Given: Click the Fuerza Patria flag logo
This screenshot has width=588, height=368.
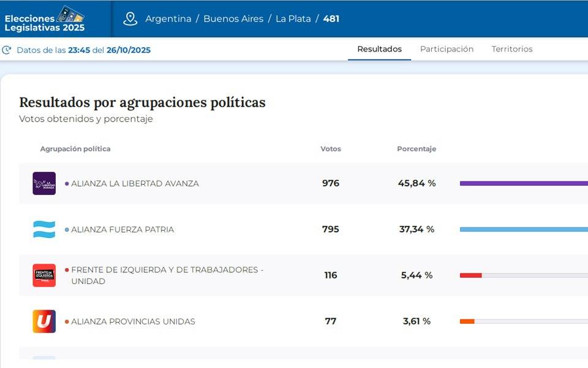Looking at the screenshot, I should click(44, 229).
